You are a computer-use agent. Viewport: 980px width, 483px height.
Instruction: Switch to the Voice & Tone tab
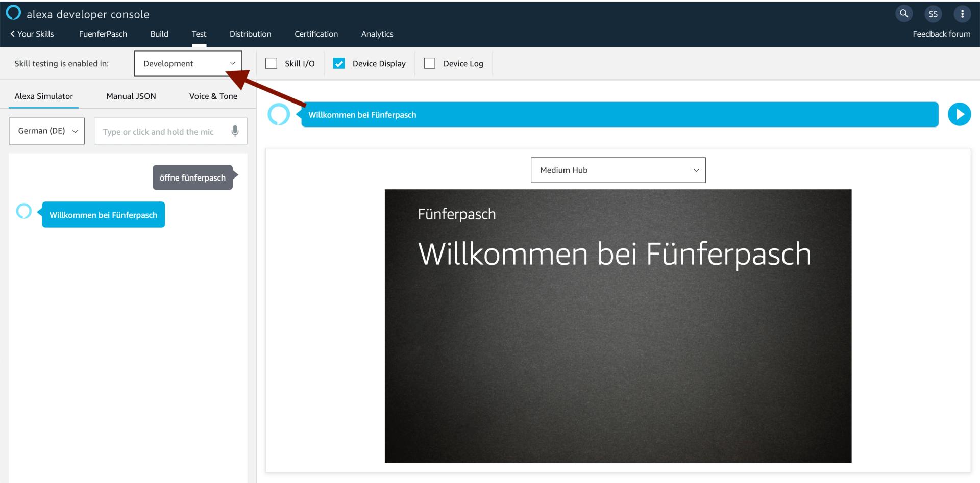(x=213, y=96)
